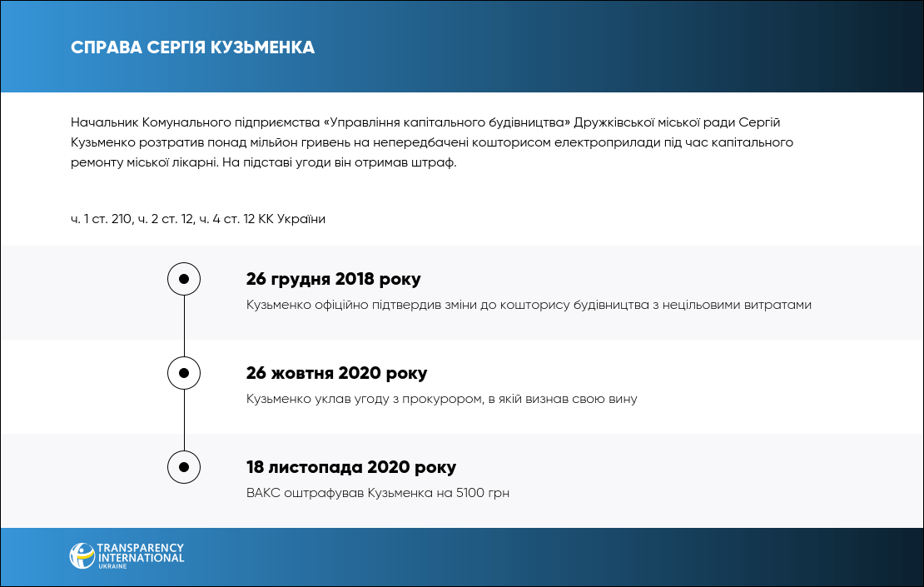Select the timeline marker for 18 листопада 2020
924x587 pixels.
click(x=184, y=466)
